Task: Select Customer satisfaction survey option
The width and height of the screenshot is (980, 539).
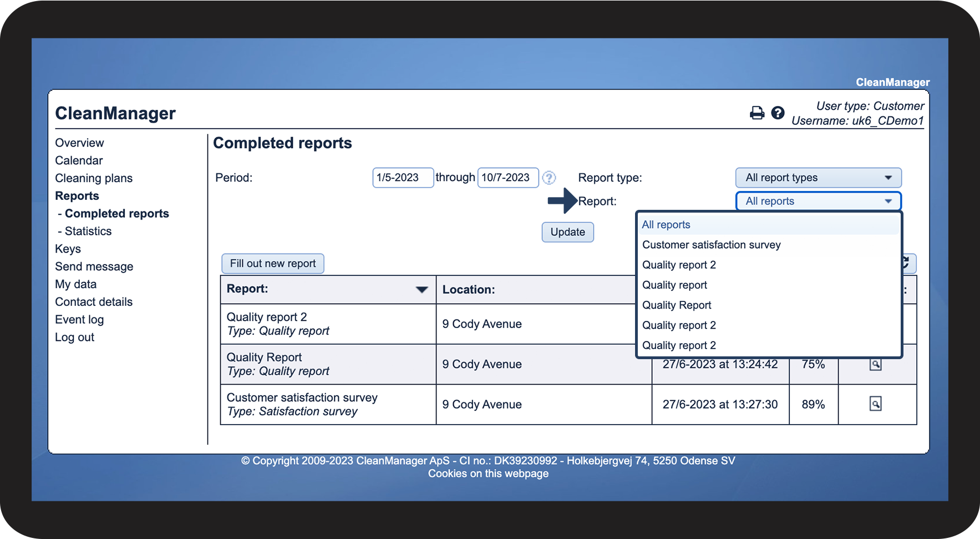Action: 711,245
